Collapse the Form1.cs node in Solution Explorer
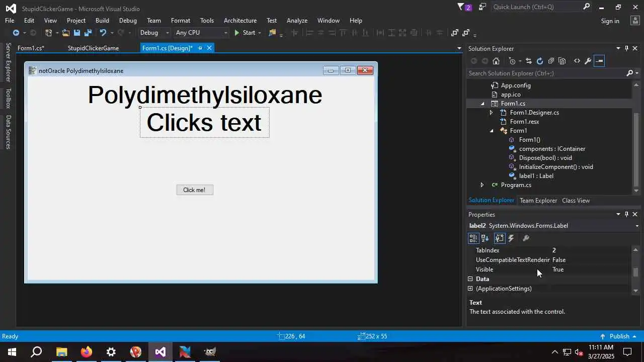 pos(482,104)
